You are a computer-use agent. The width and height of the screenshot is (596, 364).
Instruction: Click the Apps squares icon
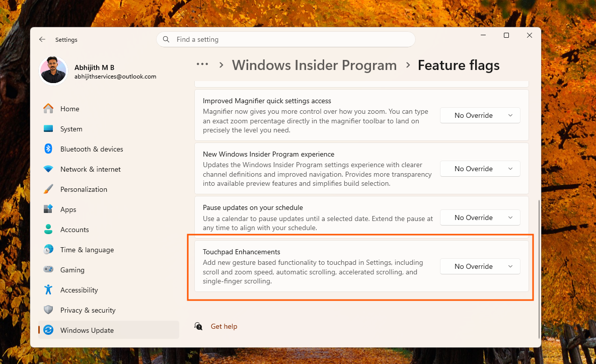tap(48, 209)
